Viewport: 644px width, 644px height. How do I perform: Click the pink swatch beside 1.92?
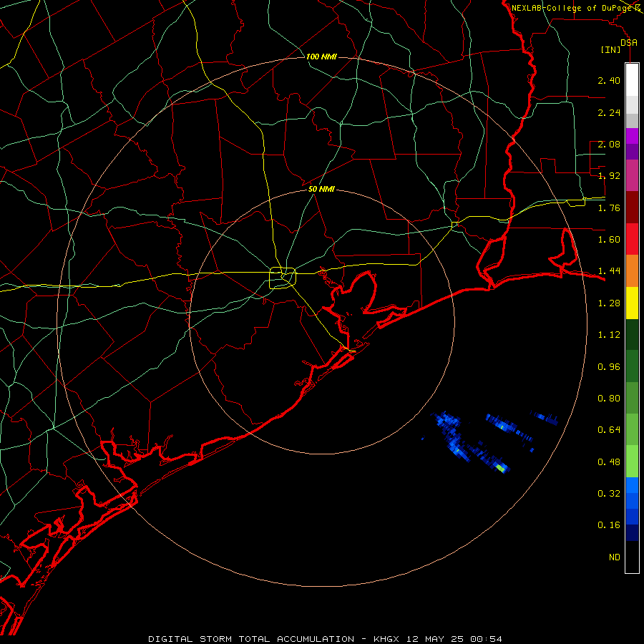tap(632, 176)
